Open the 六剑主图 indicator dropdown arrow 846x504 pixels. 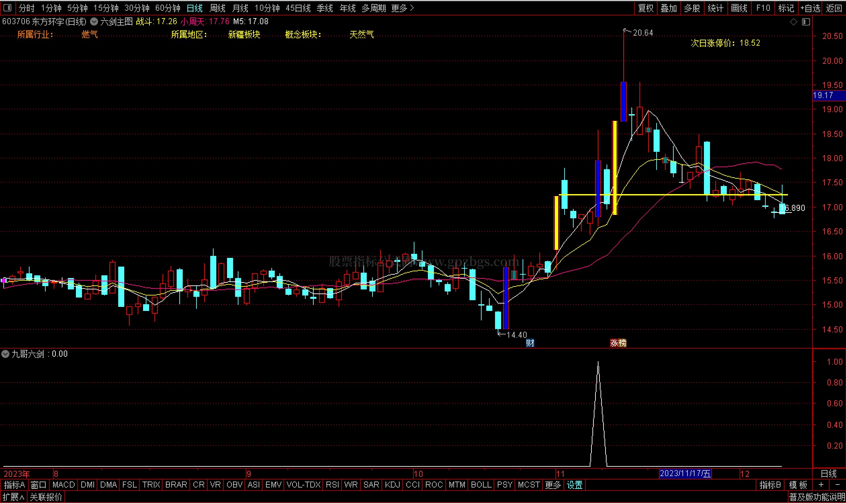coord(94,22)
